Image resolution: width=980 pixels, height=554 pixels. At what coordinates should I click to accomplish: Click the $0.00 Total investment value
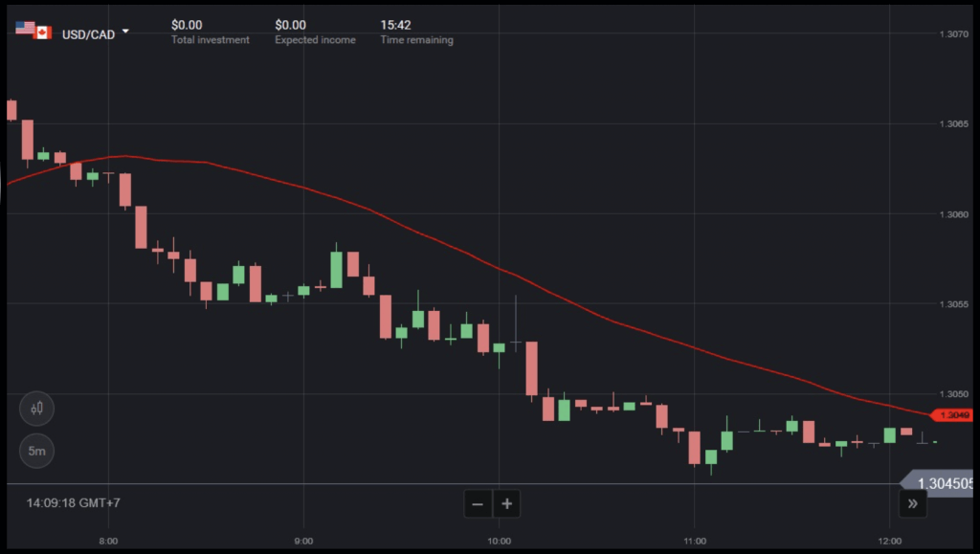pyautogui.click(x=187, y=25)
